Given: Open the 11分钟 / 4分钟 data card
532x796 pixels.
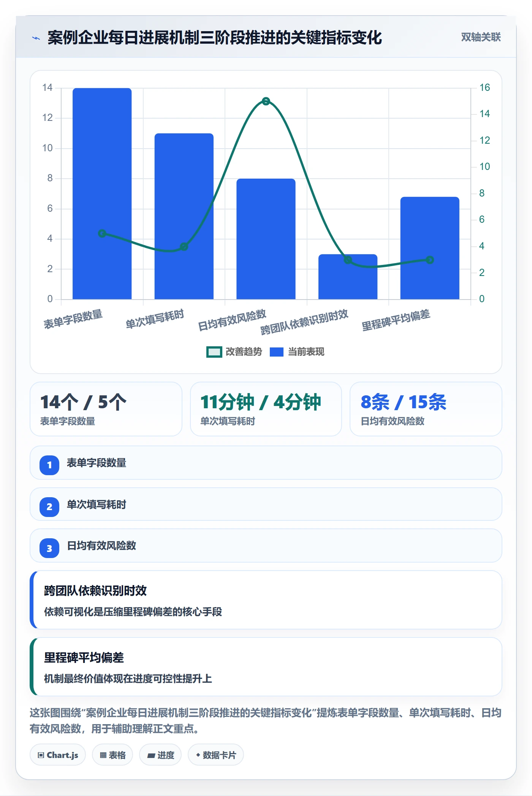Looking at the screenshot, I should 266,409.
